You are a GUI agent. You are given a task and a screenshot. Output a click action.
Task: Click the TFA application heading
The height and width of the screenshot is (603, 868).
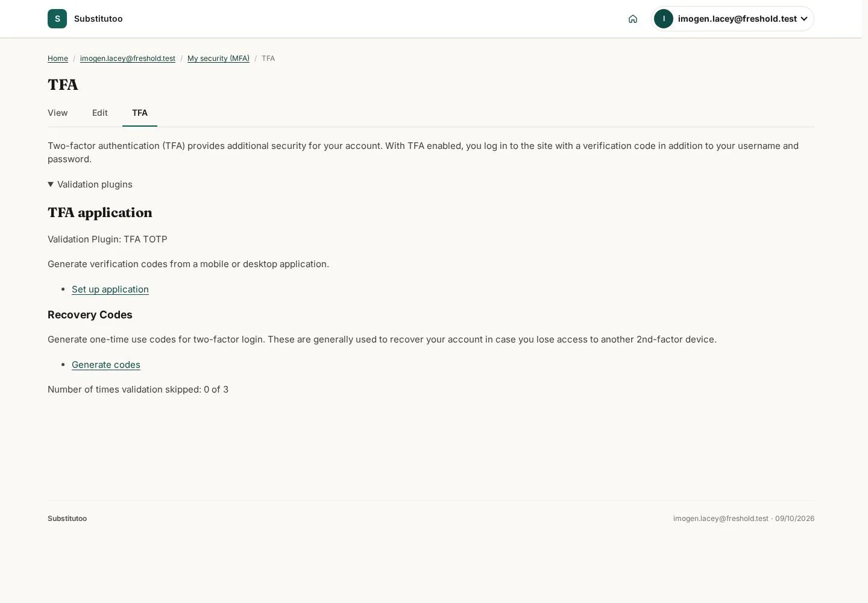coord(100,213)
